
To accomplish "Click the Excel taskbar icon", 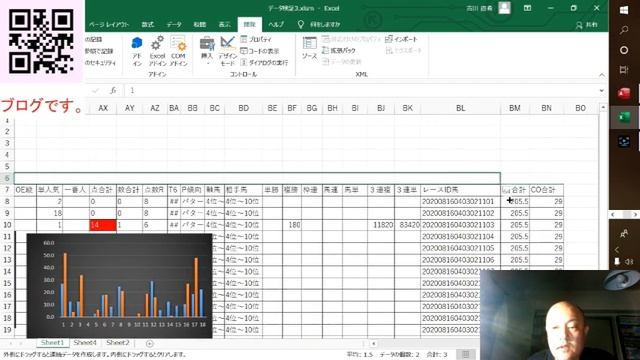I will (x=624, y=118).
